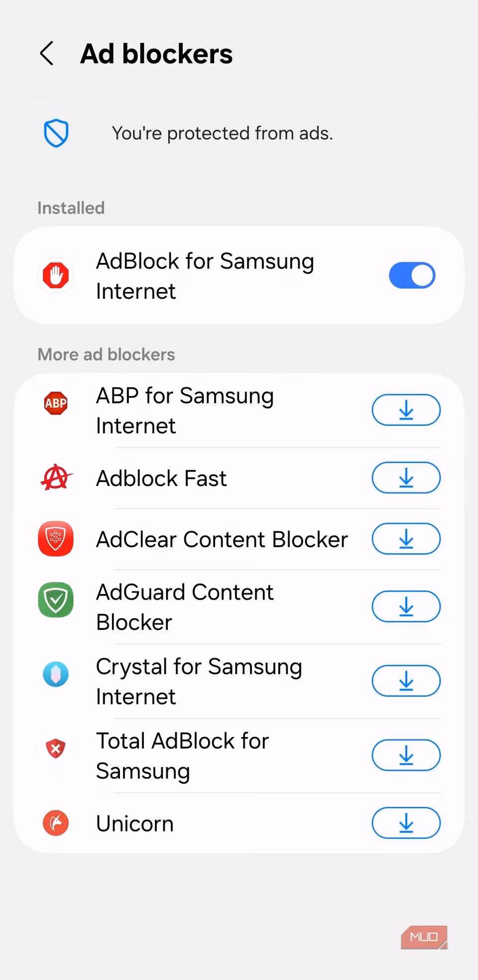
Task: Download ABP for Samsung Internet
Action: [406, 410]
